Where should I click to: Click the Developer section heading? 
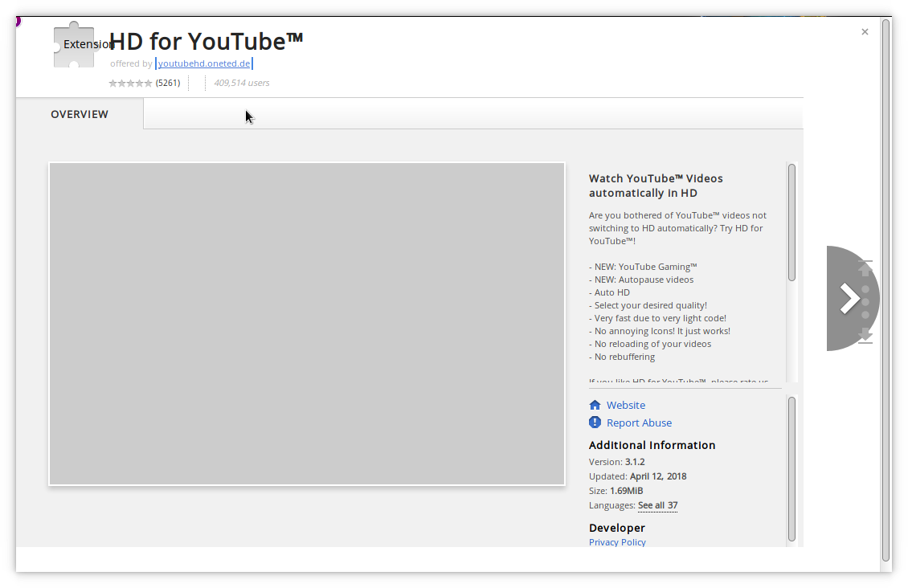click(617, 528)
